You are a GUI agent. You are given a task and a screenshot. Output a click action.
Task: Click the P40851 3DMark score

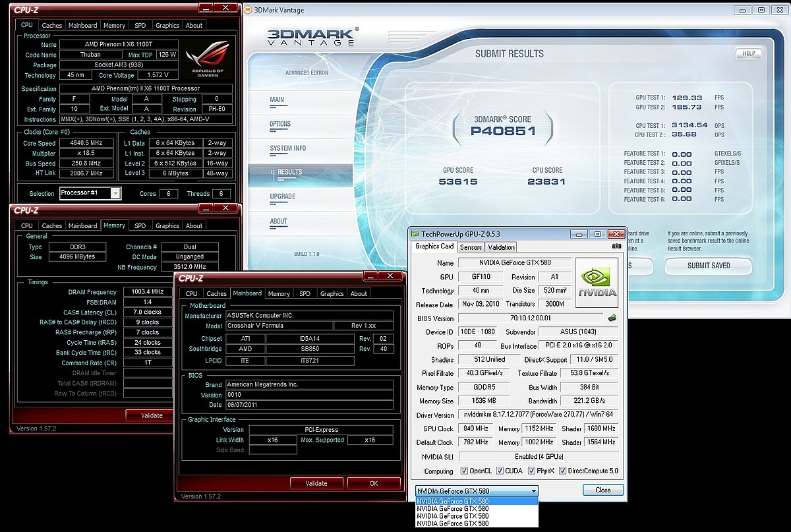point(503,131)
